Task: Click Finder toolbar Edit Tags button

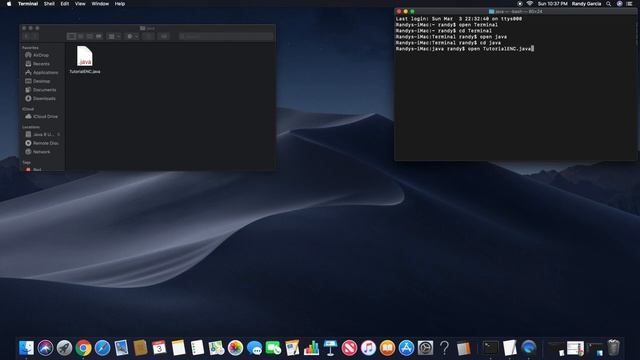Action: click(x=164, y=36)
